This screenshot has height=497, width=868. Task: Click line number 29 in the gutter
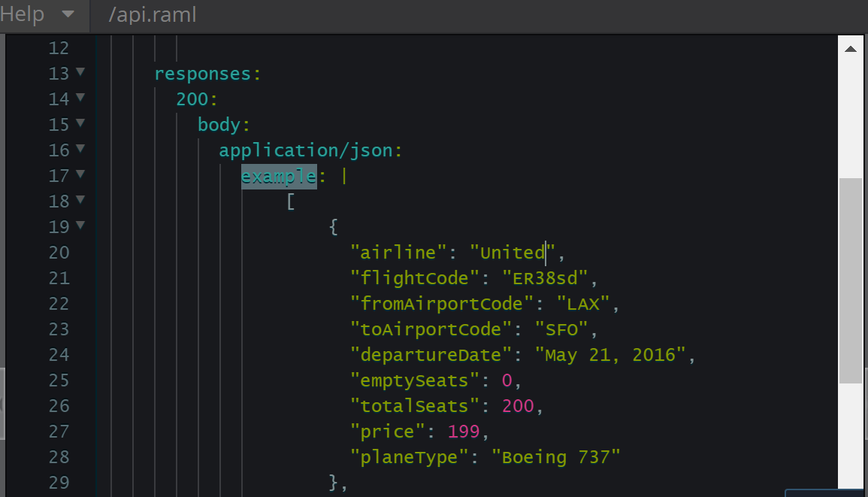click(x=59, y=483)
